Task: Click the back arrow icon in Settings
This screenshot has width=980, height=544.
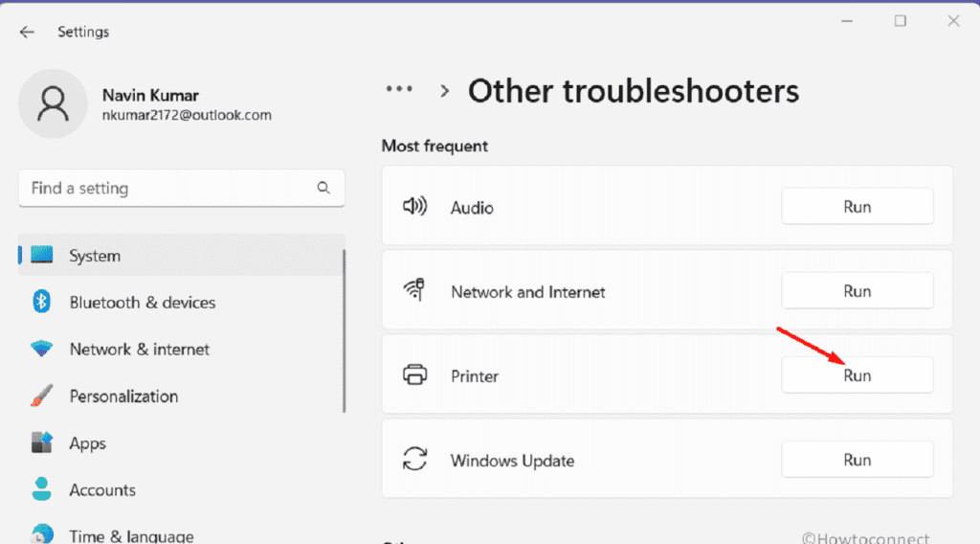Action: [x=26, y=32]
